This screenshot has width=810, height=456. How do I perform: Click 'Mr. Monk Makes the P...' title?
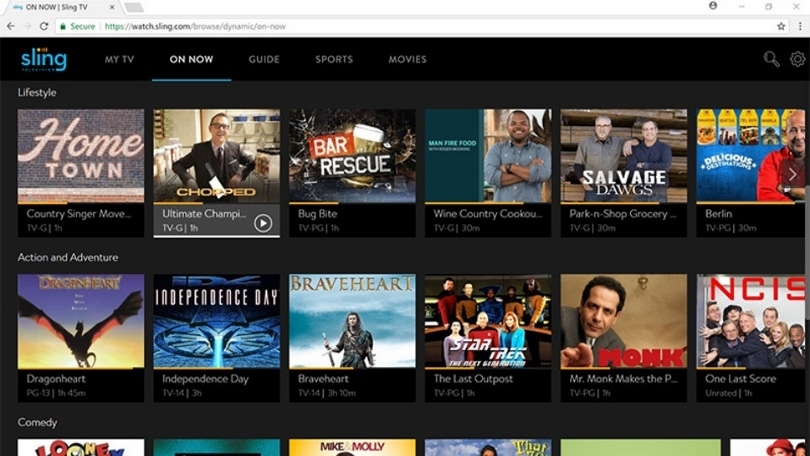(623, 379)
